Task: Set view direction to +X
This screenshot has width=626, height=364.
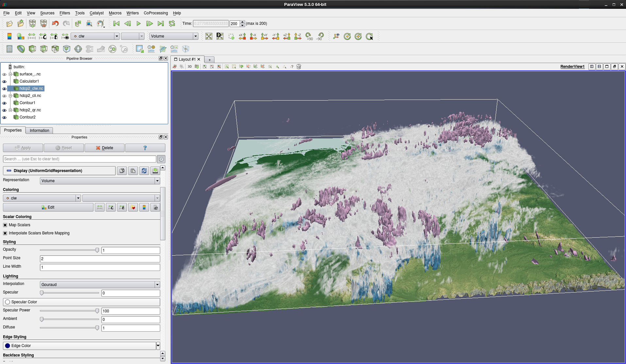Action: 242,36
